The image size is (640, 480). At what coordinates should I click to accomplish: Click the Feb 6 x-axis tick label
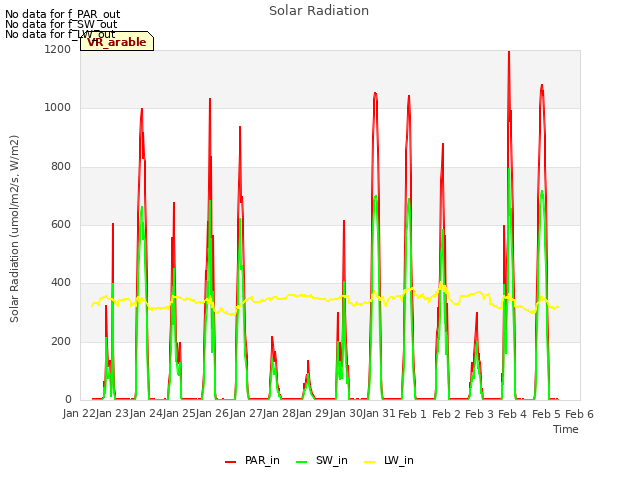click(x=579, y=414)
